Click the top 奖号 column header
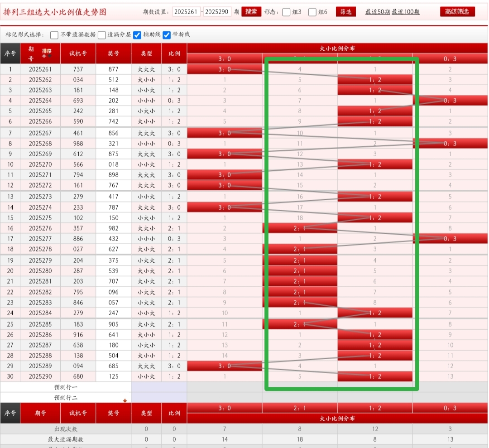The image size is (489, 448). tap(113, 53)
